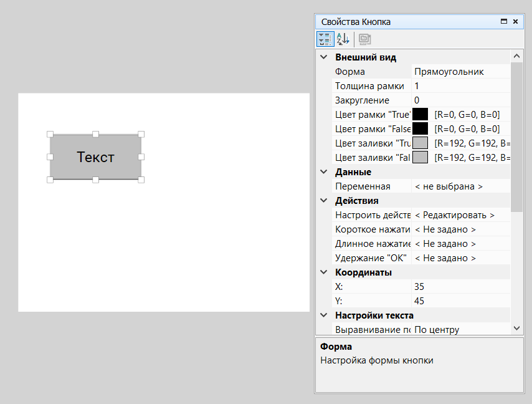Click scroll down arrow in properties panel

pyautogui.click(x=516, y=328)
